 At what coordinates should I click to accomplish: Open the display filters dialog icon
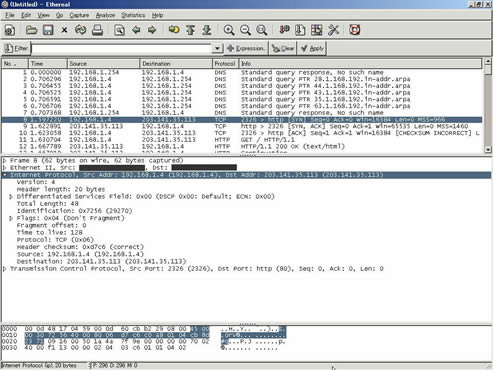300,30
